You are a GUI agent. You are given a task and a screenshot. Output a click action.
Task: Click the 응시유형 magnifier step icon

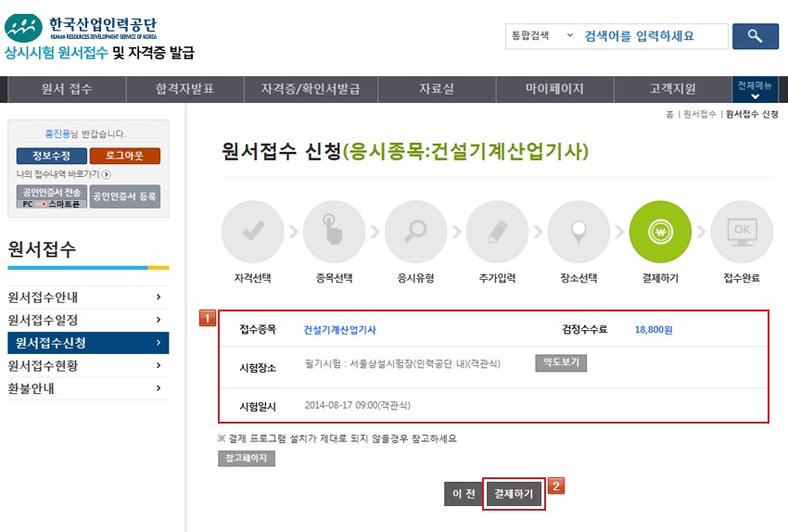click(x=415, y=232)
